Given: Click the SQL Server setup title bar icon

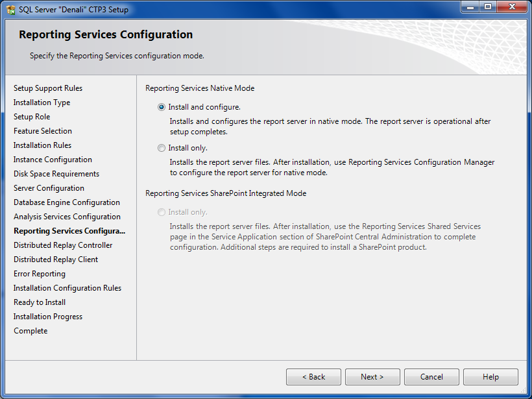Looking at the screenshot, I should click(10, 10).
